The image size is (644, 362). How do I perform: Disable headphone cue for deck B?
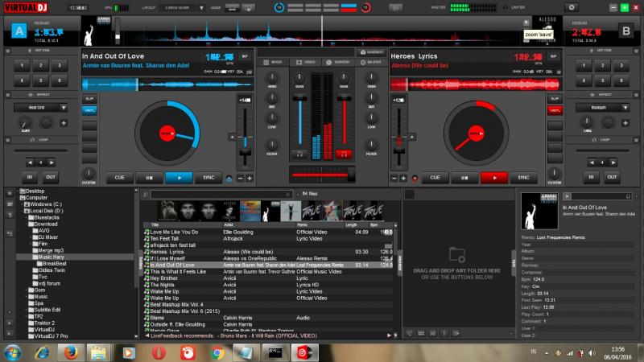(x=344, y=154)
